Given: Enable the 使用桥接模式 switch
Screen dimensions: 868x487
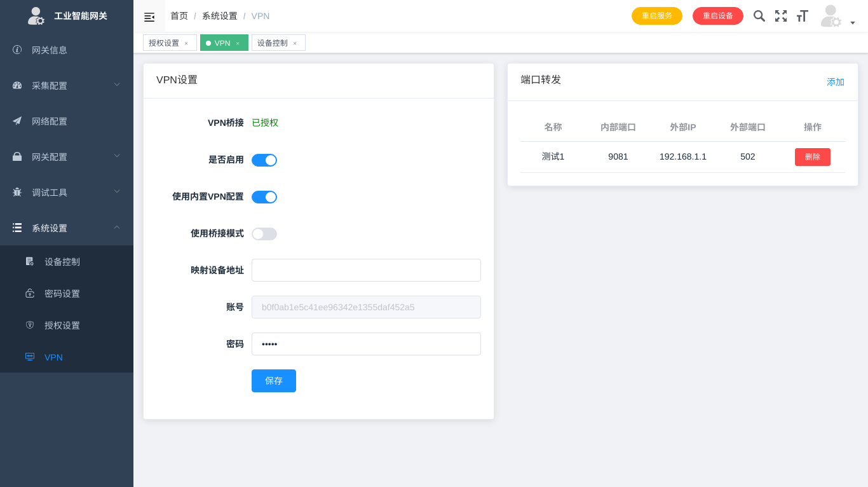Looking at the screenshot, I should coord(264,234).
